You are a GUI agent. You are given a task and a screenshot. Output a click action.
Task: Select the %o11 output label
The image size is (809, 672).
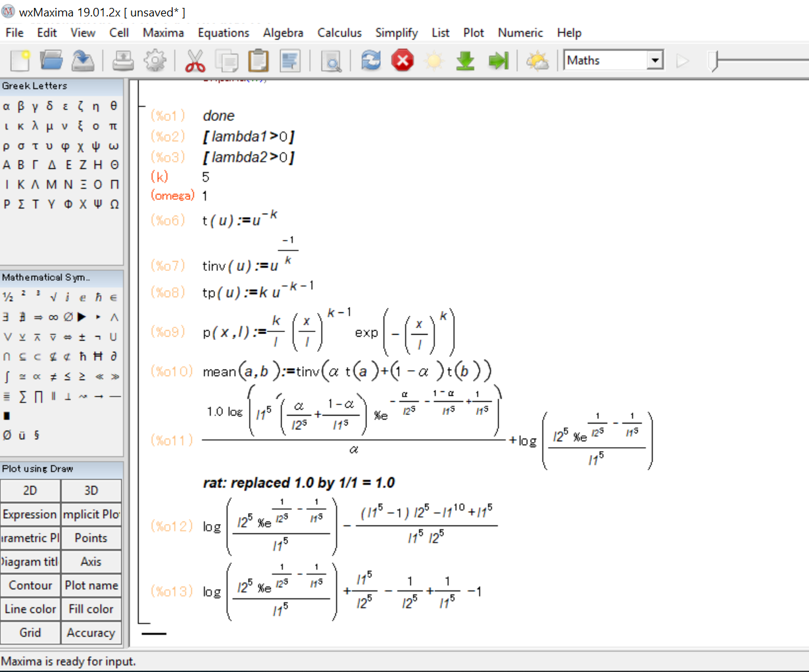(172, 441)
